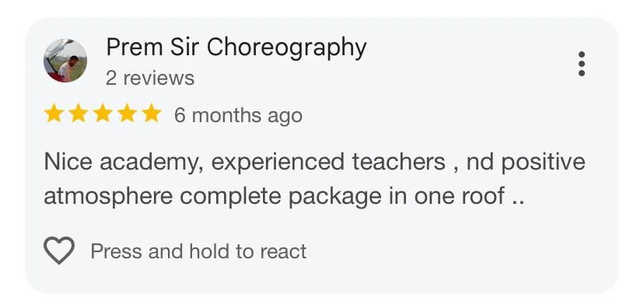Click the word 'experienced' in the review
644x305 pixels.
tap(278, 163)
